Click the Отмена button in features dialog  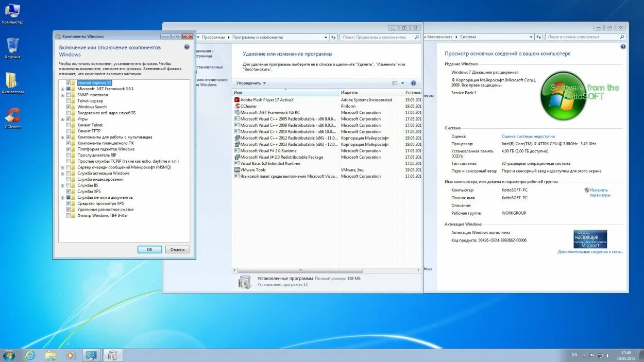pos(177,249)
